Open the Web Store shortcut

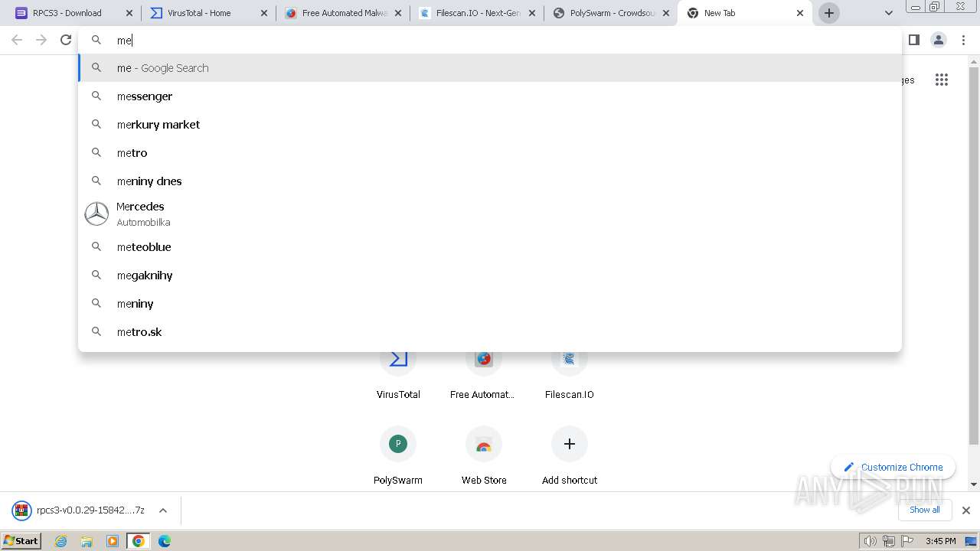484,457
